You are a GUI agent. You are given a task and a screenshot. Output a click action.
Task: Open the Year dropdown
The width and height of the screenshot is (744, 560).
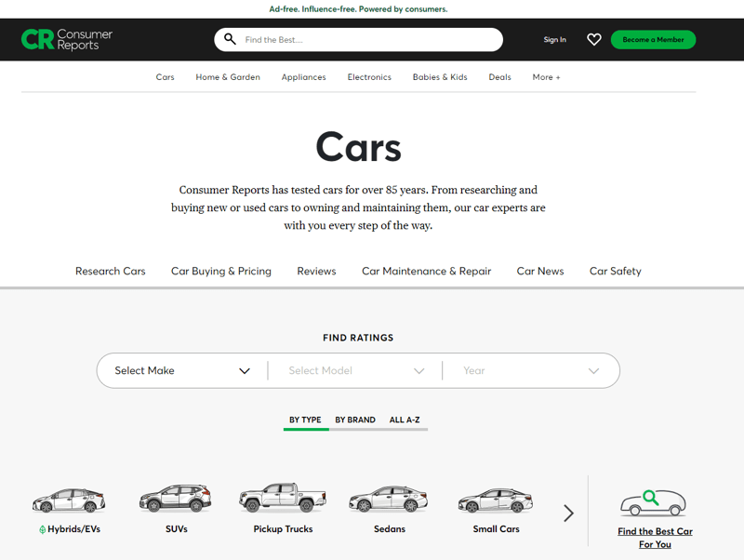(530, 370)
